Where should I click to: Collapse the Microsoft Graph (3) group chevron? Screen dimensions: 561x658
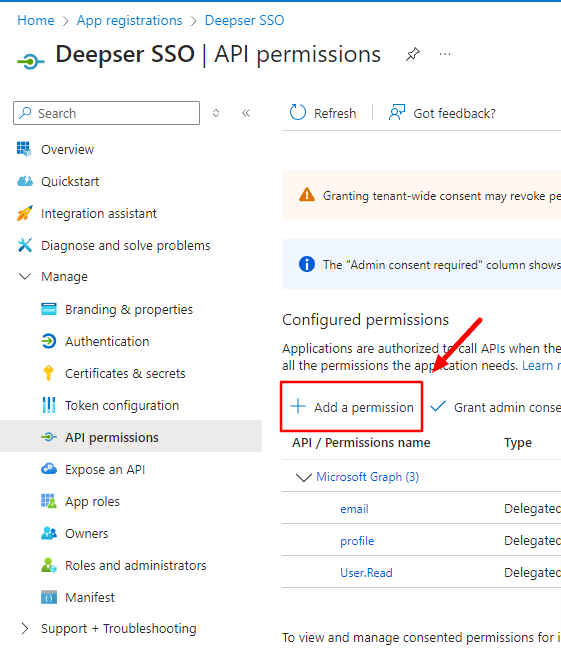point(303,477)
